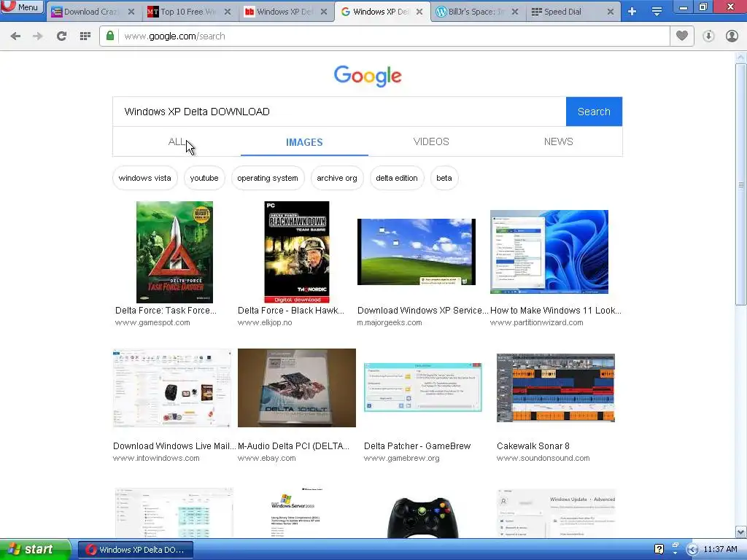747x560 pixels.
Task: Close the Top 10 Free tab
Action: pyautogui.click(x=228, y=12)
